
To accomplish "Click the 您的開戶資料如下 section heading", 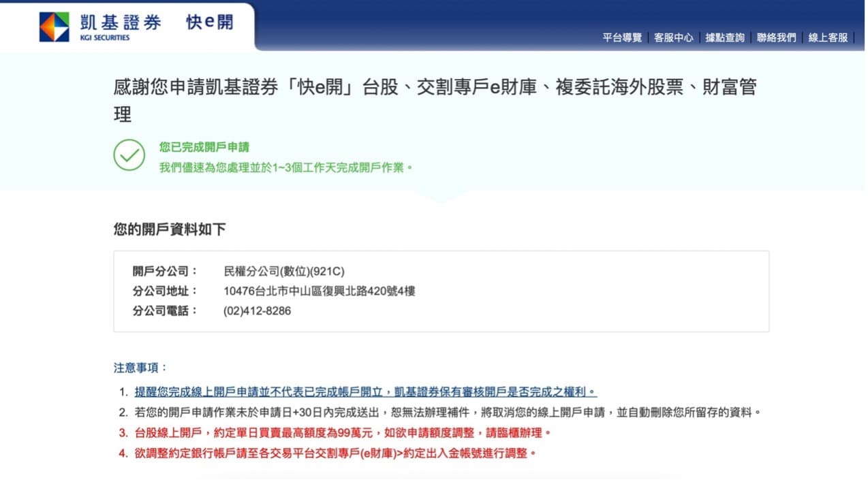I will (x=170, y=230).
